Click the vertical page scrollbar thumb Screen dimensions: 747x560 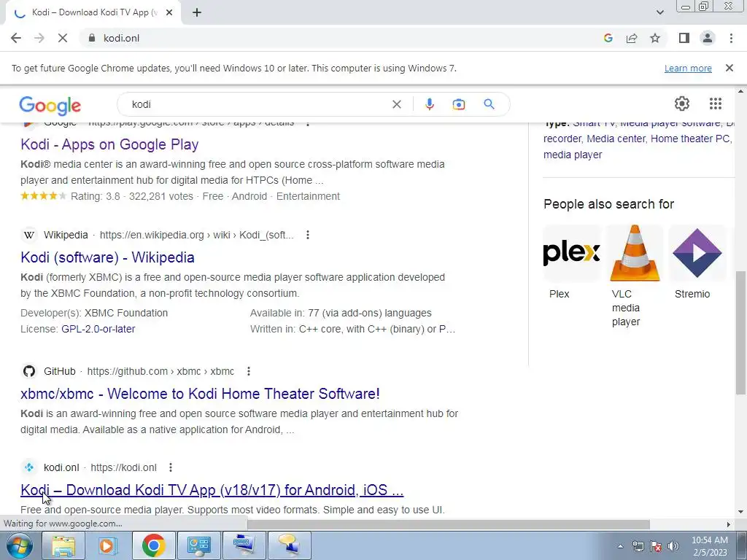(740, 332)
